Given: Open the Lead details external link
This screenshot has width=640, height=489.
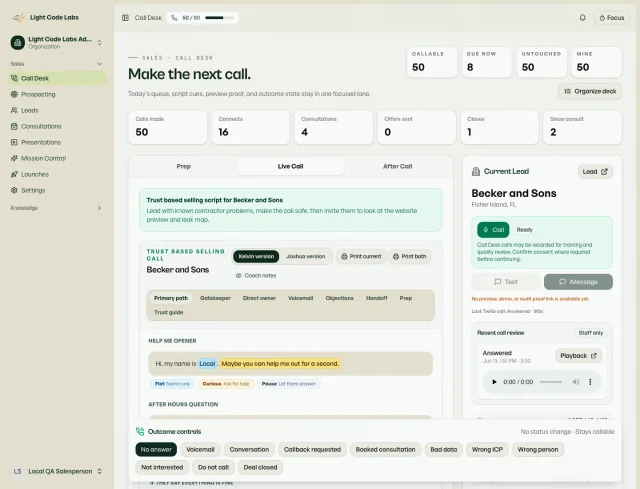Looking at the screenshot, I should (595, 172).
